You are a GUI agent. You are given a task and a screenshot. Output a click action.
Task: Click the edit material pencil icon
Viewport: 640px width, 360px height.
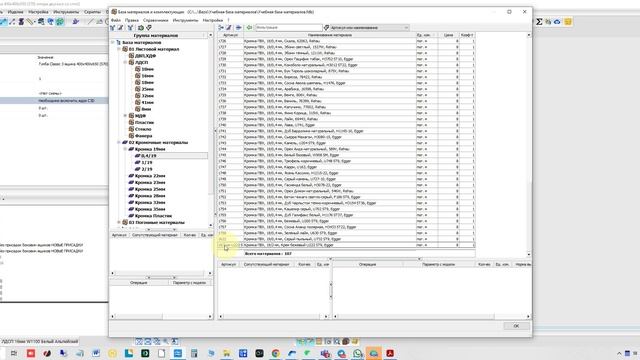point(229,28)
